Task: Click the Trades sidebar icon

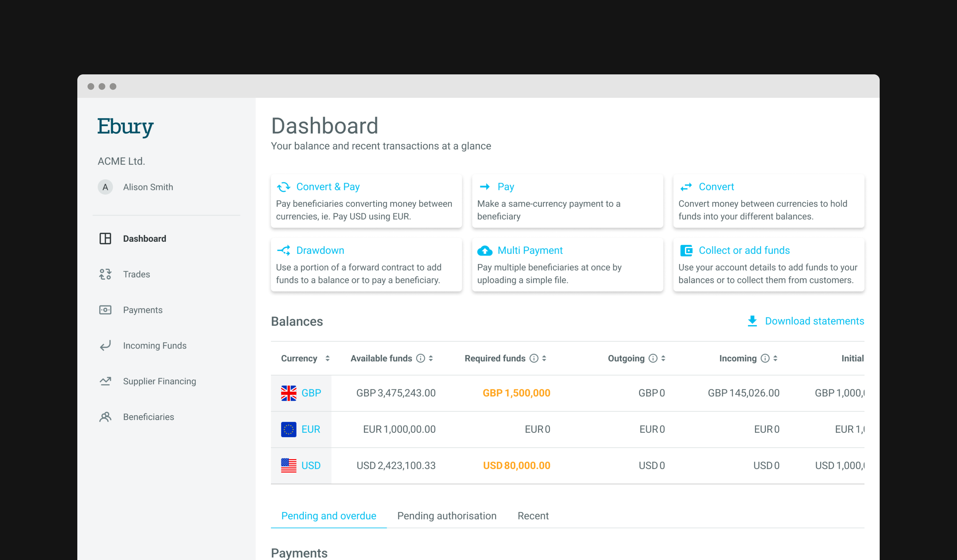Action: pos(105,274)
